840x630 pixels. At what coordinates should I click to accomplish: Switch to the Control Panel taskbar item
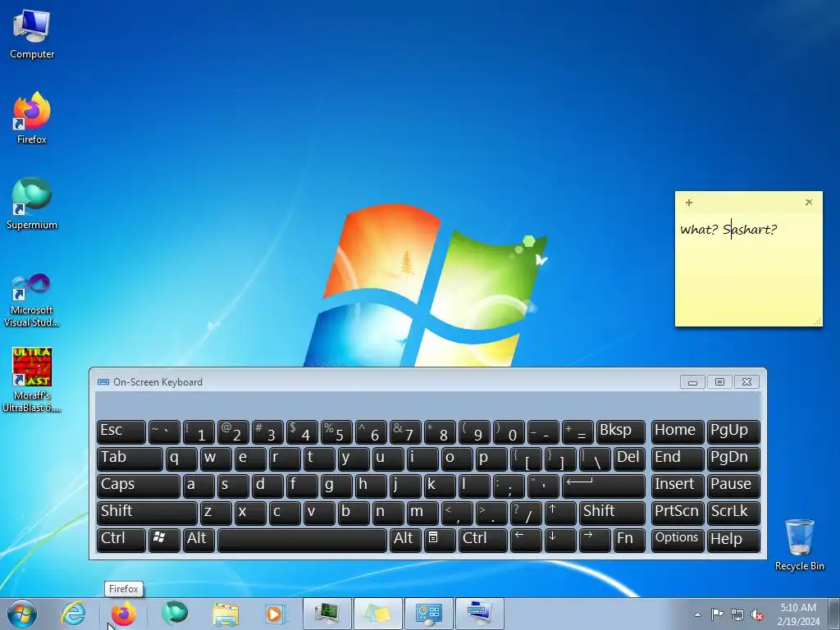429,614
